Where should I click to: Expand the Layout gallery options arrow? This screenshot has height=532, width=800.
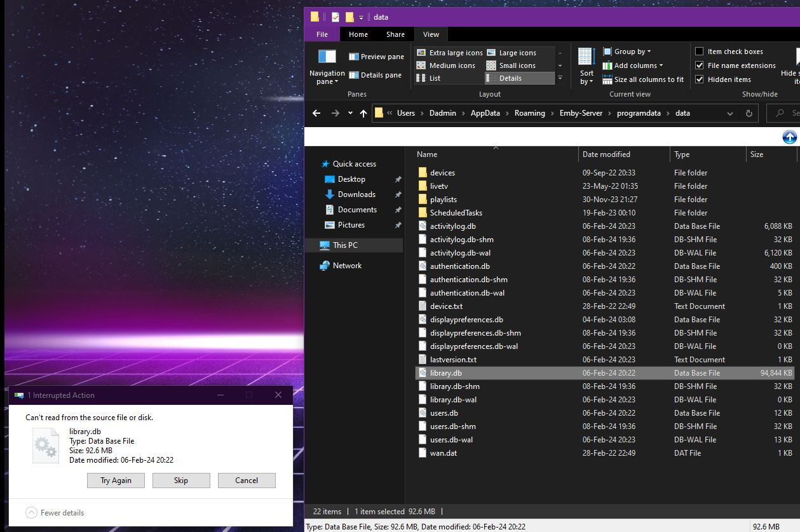click(x=560, y=78)
